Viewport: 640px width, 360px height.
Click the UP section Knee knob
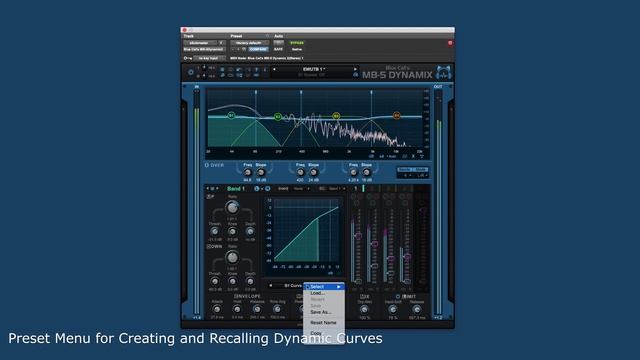click(232, 232)
